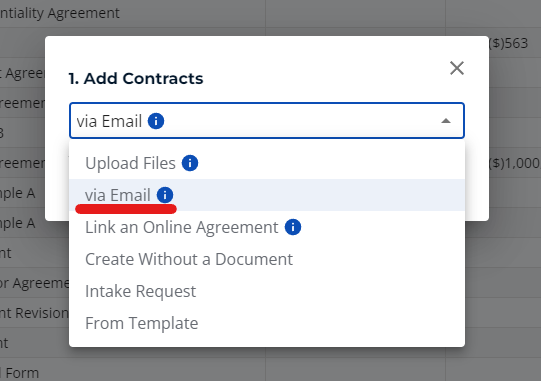Open info tooltip for Link an Online Agreement
Screen dimensions: 541x381
click(x=293, y=227)
